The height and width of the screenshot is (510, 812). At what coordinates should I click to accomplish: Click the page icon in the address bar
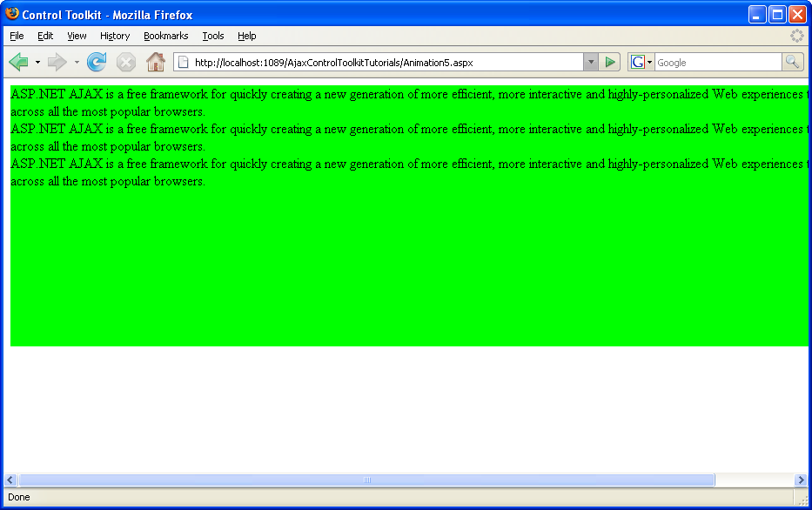tap(183, 62)
